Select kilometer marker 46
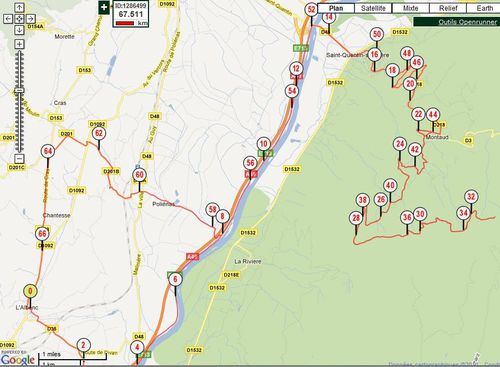The height and width of the screenshot is (367, 500). coord(416,62)
